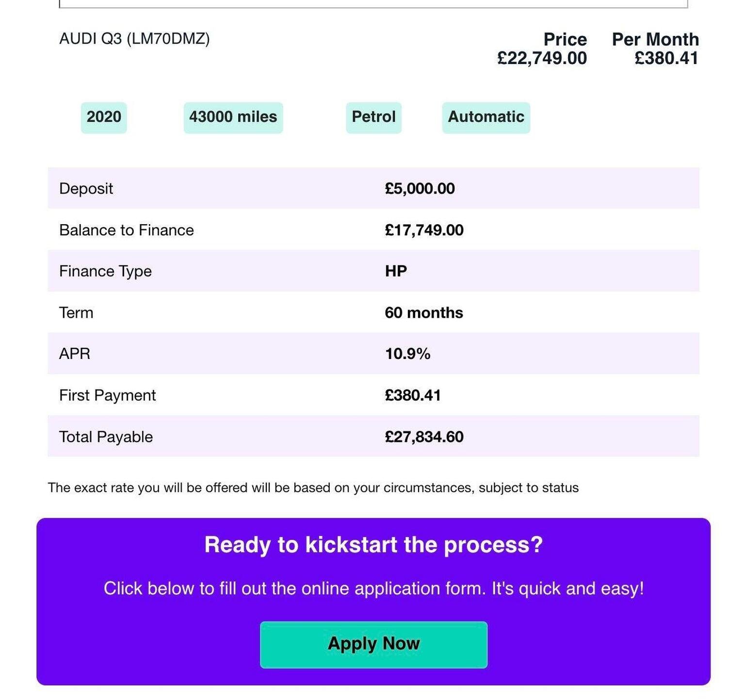745x700 pixels.
Task: Click the 43000 miles tag
Action: pos(233,117)
